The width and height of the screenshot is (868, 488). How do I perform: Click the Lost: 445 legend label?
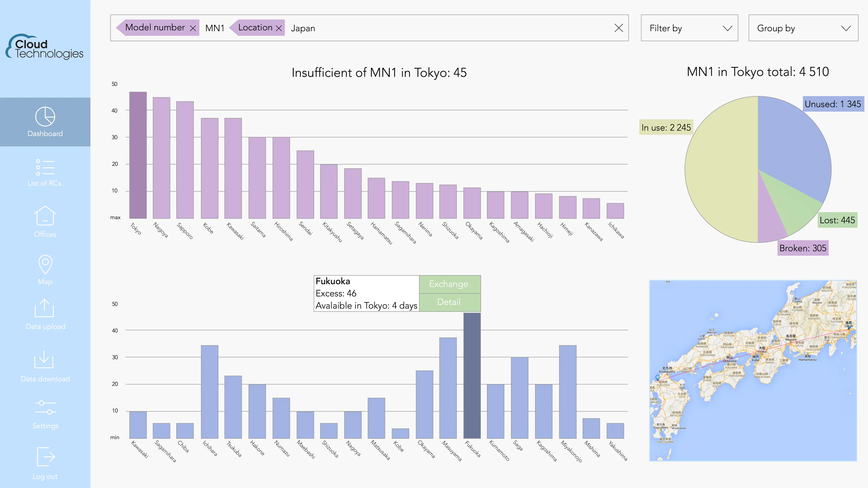[837, 220]
